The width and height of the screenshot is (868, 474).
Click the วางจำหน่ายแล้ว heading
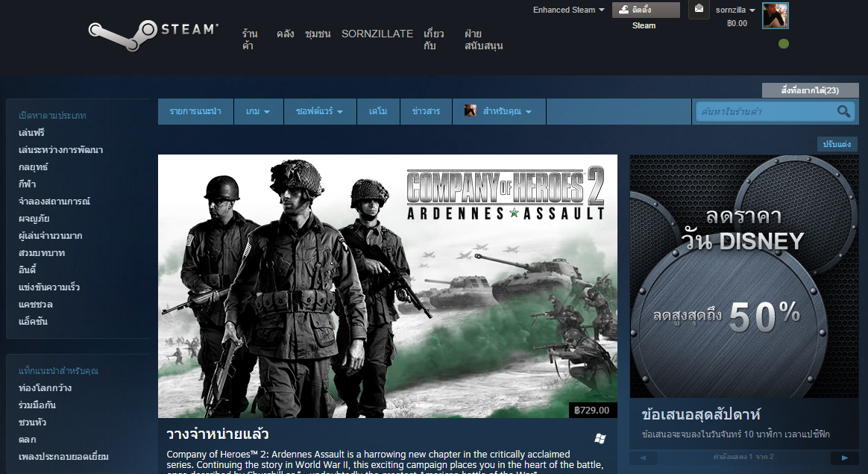tap(218, 434)
